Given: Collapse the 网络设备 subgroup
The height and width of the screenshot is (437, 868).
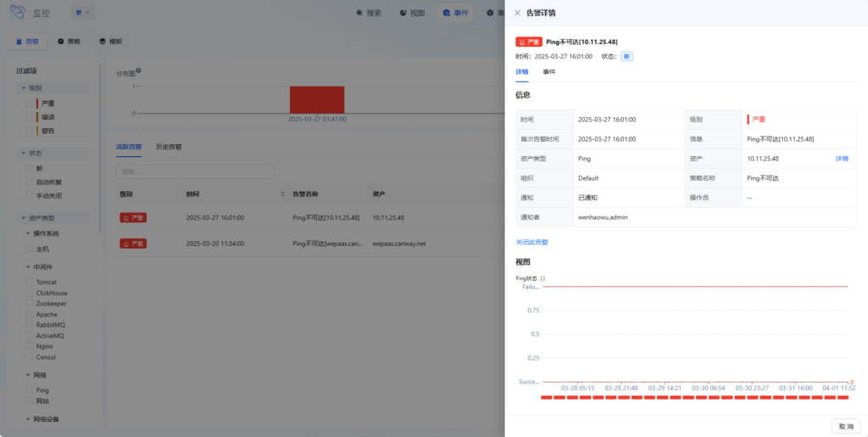Looking at the screenshot, I should pyautogui.click(x=28, y=419).
